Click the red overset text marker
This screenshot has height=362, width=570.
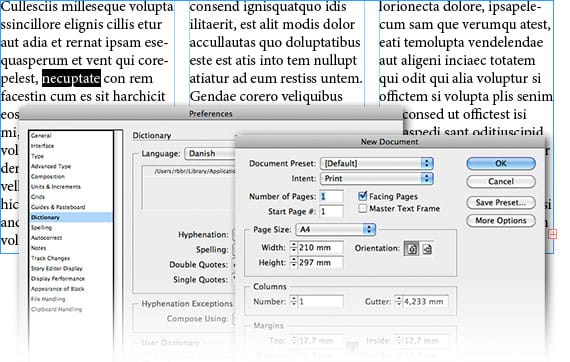(x=553, y=234)
